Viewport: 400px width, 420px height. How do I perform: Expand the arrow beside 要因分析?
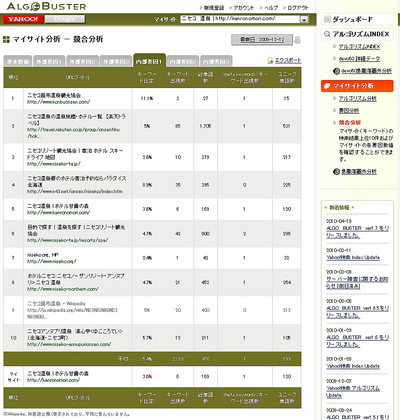(x=335, y=110)
